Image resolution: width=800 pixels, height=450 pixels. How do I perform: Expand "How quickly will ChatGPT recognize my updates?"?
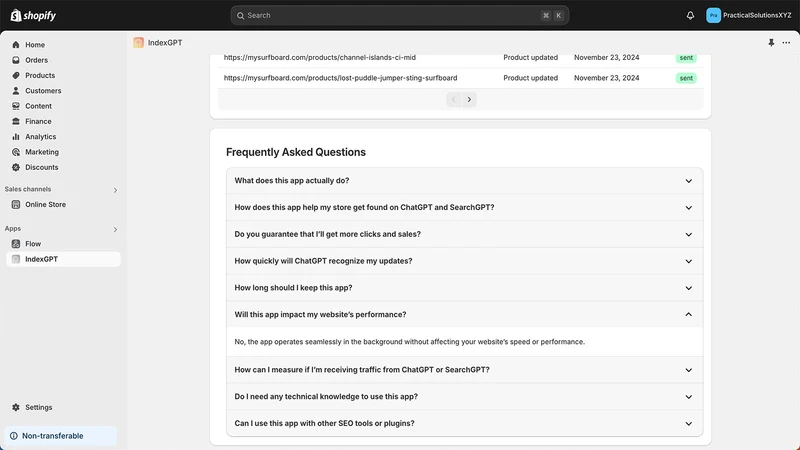click(x=464, y=261)
